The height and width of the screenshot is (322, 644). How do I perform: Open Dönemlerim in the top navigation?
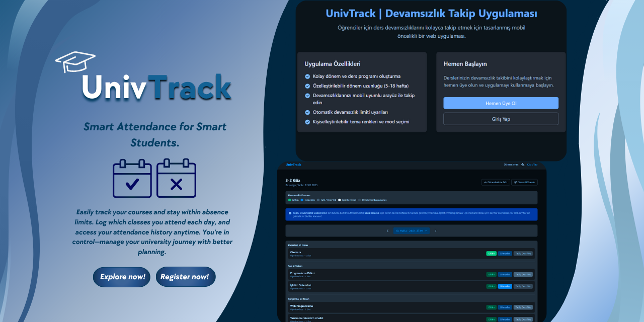click(x=511, y=165)
